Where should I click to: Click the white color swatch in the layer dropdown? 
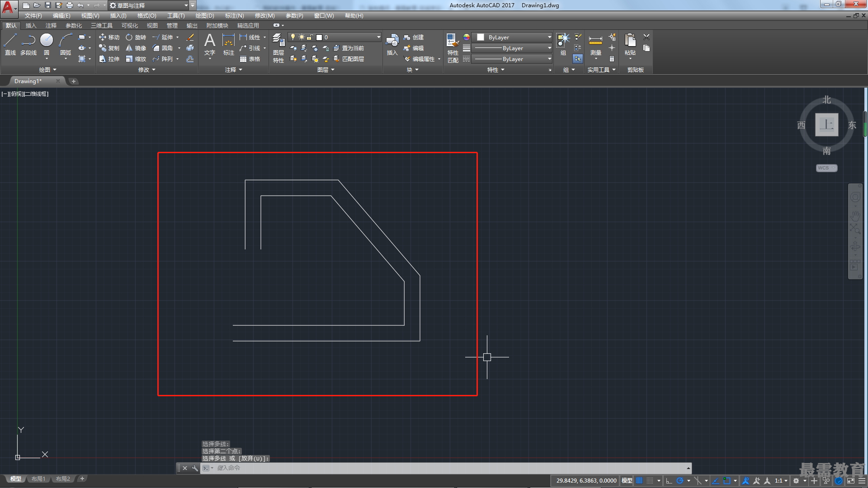click(x=319, y=38)
